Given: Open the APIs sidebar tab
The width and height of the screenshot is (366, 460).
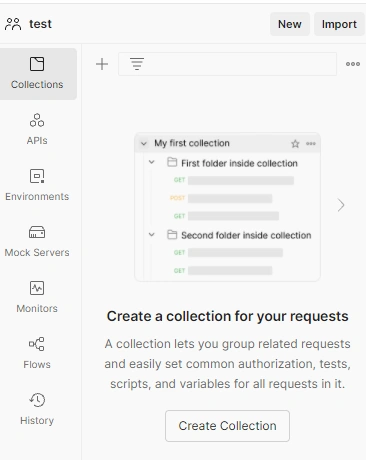Looking at the screenshot, I should pyautogui.click(x=37, y=130).
